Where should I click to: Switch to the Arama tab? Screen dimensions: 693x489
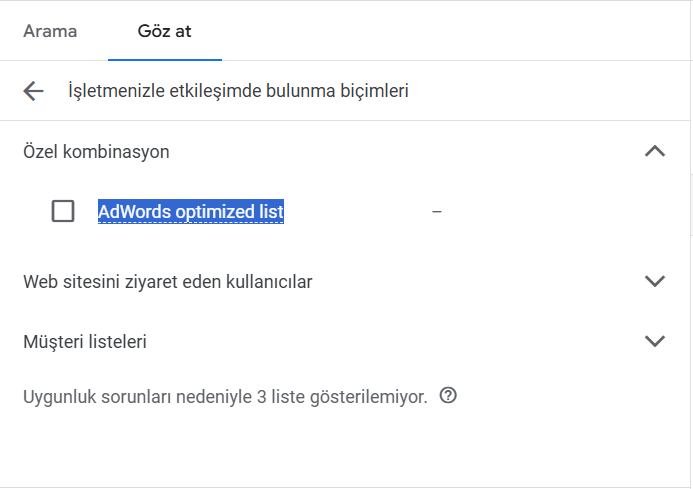pyautogui.click(x=50, y=31)
